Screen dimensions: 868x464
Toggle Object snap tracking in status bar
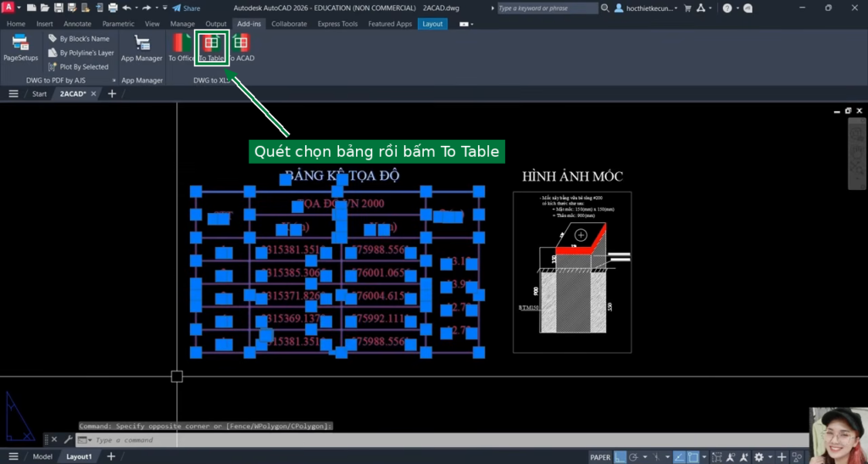click(679, 457)
